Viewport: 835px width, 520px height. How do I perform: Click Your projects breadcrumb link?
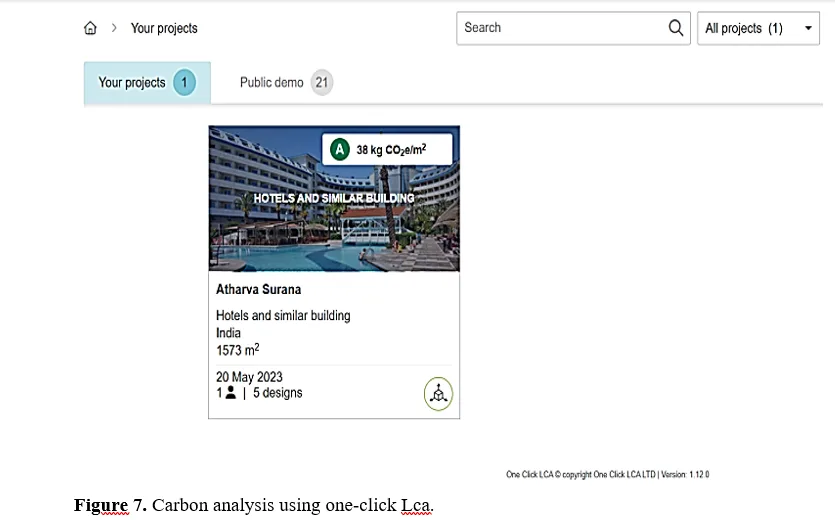pos(164,28)
